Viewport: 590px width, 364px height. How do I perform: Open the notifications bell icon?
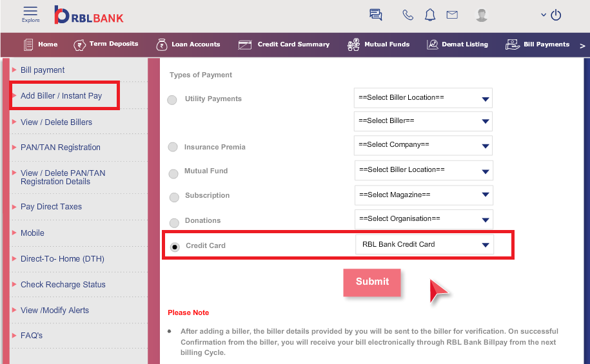pos(429,15)
